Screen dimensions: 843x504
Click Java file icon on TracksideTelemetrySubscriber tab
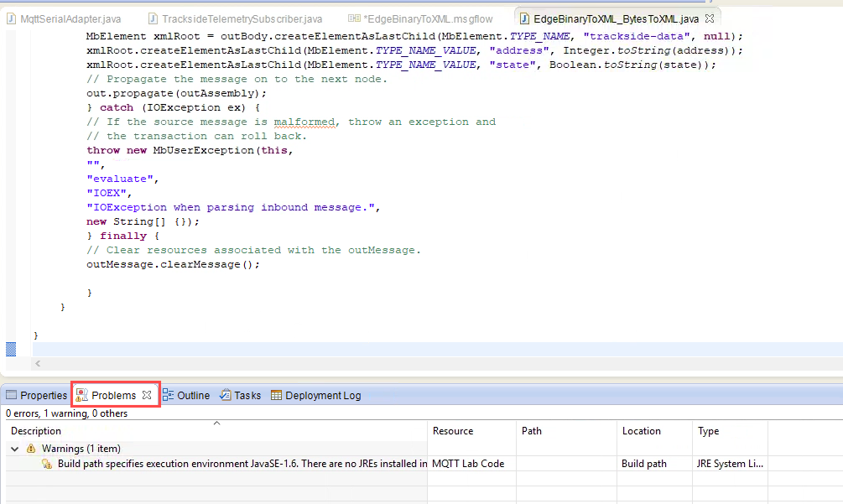click(x=154, y=18)
